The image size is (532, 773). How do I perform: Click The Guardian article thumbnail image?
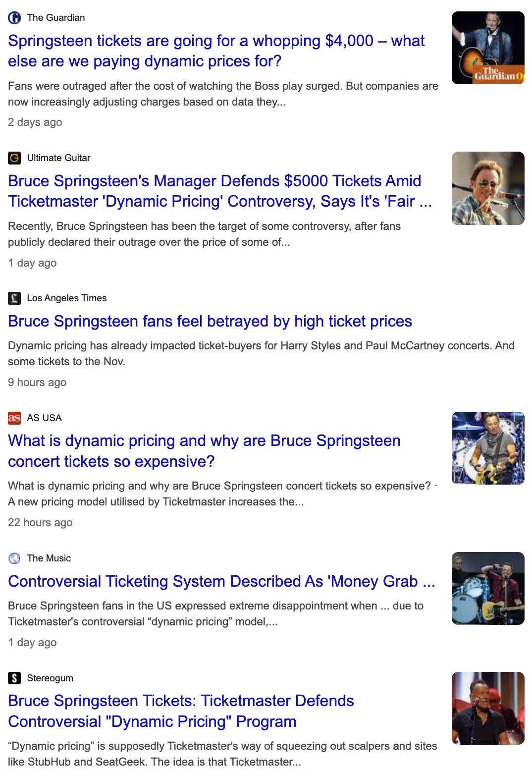tap(488, 48)
